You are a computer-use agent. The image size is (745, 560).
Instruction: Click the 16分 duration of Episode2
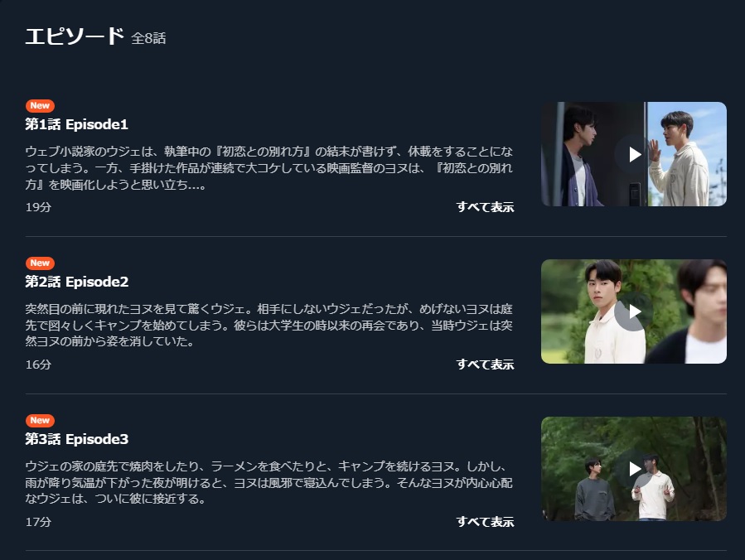pos(38,364)
